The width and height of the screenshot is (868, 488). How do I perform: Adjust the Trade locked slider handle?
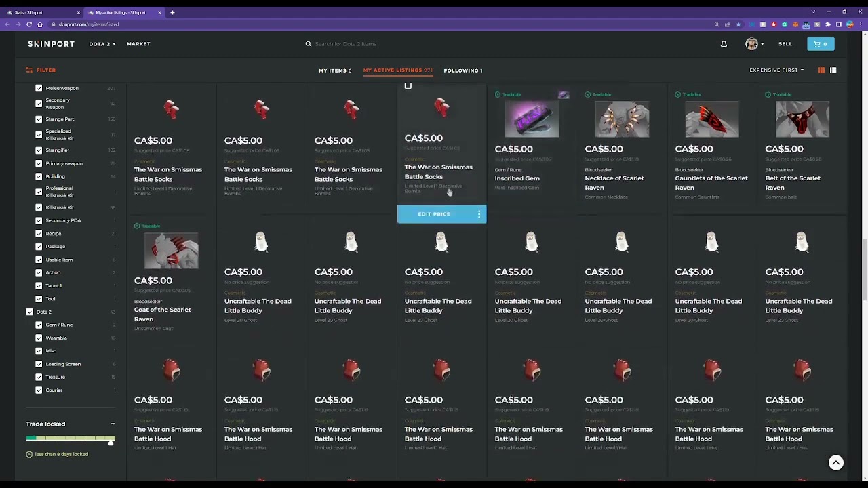pos(111,443)
